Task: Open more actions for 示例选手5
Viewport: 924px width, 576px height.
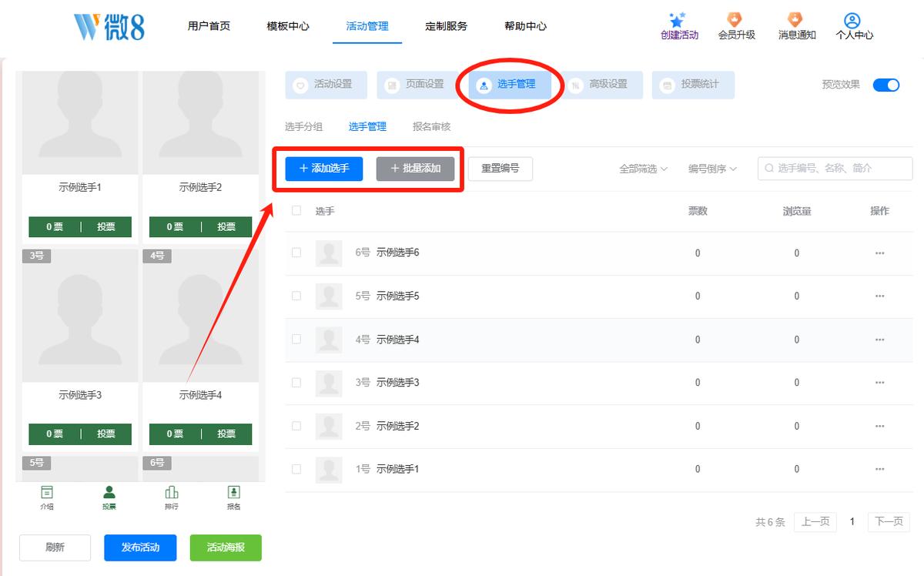Action: (879, 296)
